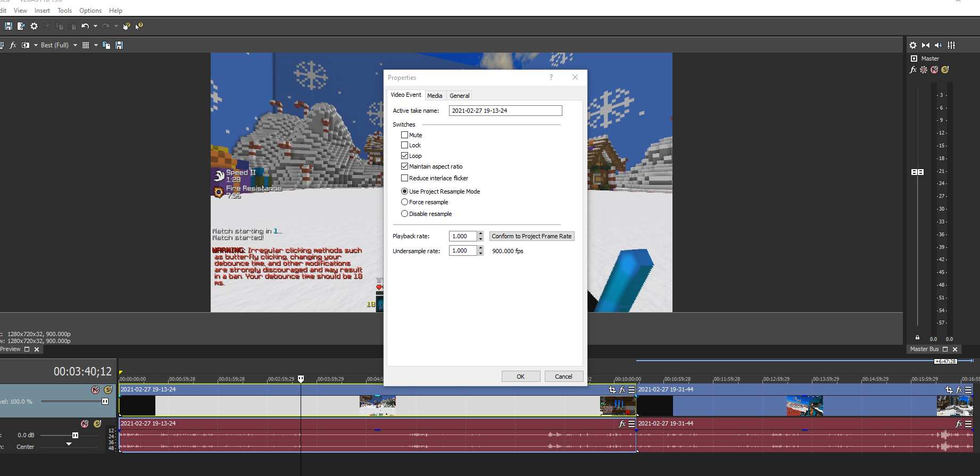Expand the grid overlays dropdown arrow

pyautogui.click(x=96, y=45)
